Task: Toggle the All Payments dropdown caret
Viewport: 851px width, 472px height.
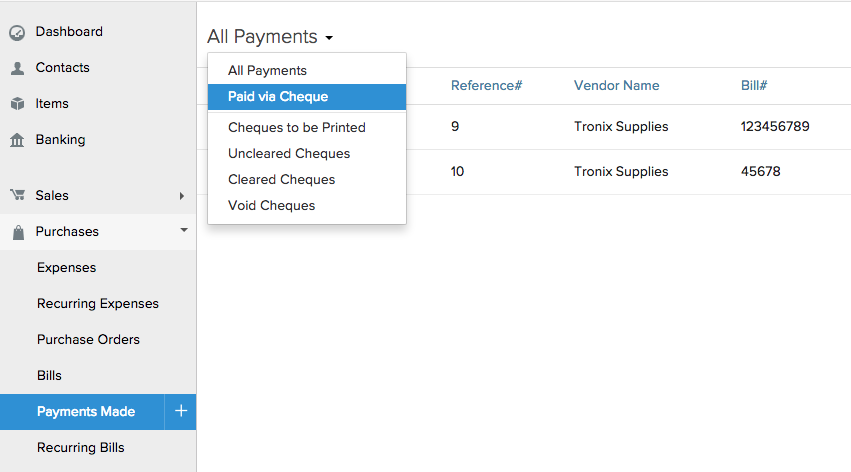Action: [329, 38]
